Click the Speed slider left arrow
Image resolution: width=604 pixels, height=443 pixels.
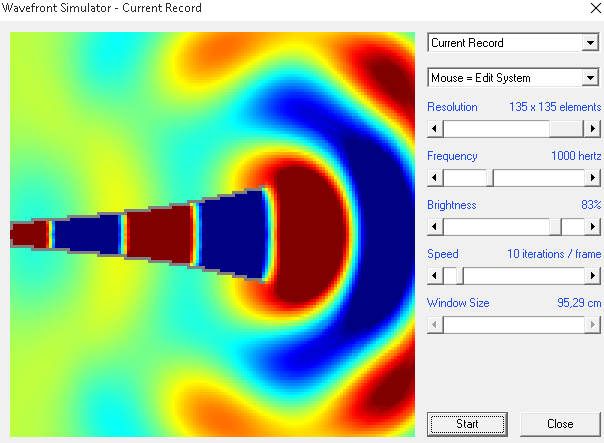point(435,275)
